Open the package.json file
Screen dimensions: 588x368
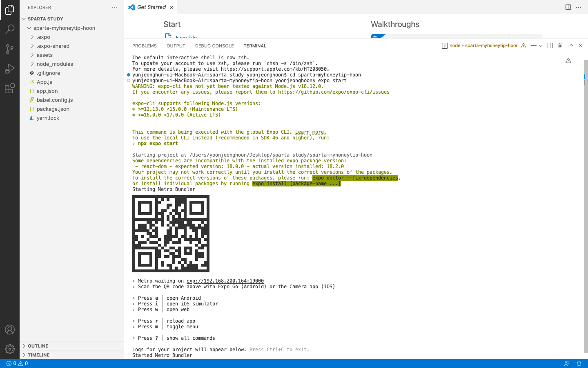[x=72, y=109]
